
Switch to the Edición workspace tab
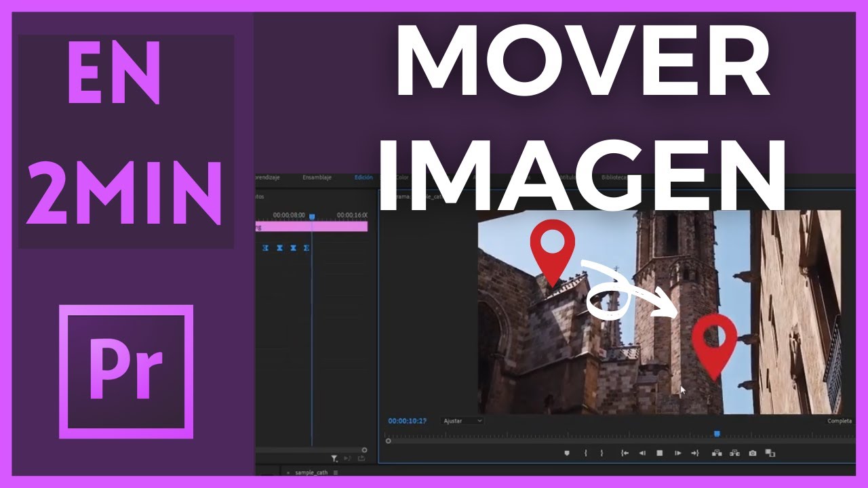coord(363,178)
